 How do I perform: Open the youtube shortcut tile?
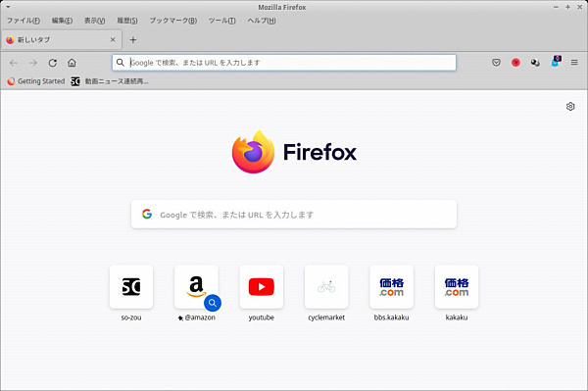coord(262,287)
